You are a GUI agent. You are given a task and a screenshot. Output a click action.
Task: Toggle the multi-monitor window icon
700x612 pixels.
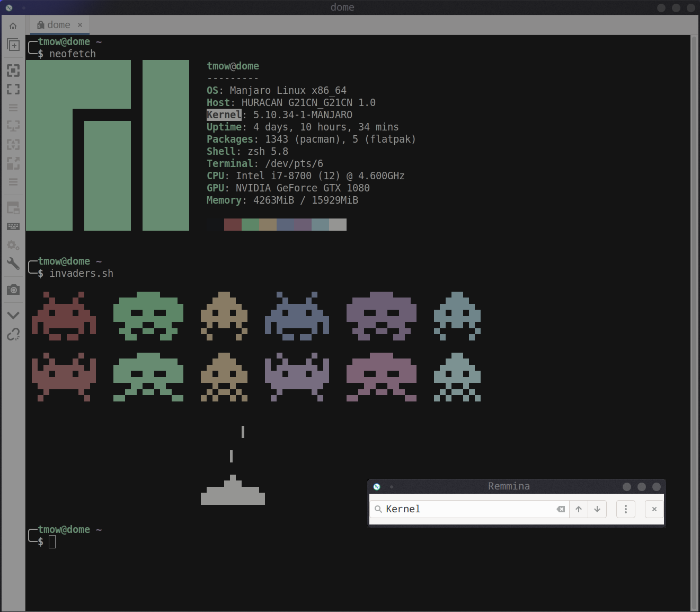click(x=13, y=207)
